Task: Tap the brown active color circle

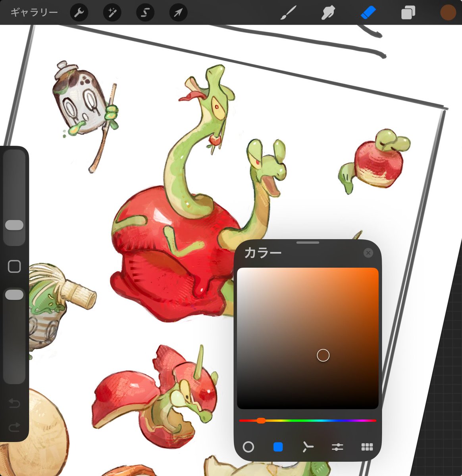Action: 448,13
